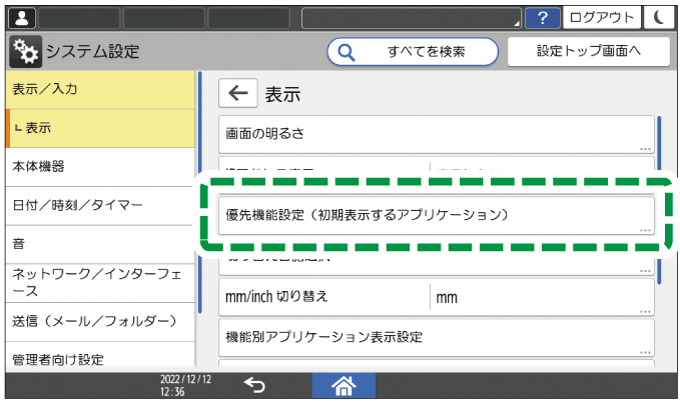
Task: Click the mm value field
Action: click(542, 297)
